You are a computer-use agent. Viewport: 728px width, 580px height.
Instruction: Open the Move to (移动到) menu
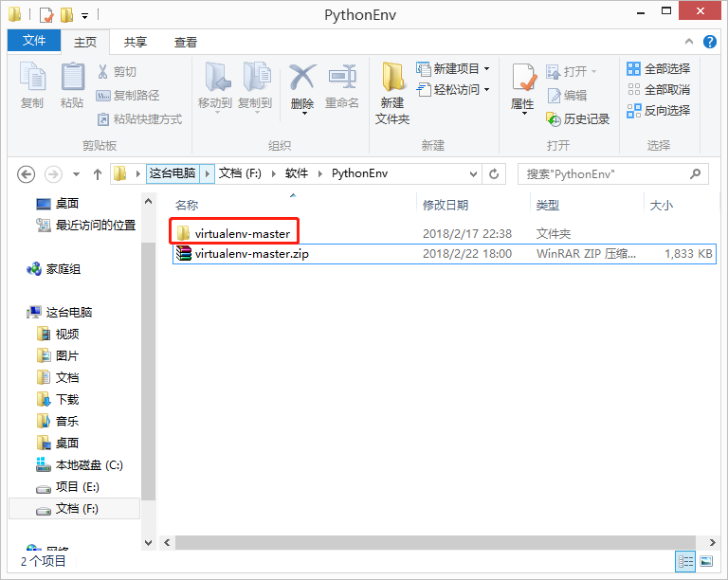(215, 88)
